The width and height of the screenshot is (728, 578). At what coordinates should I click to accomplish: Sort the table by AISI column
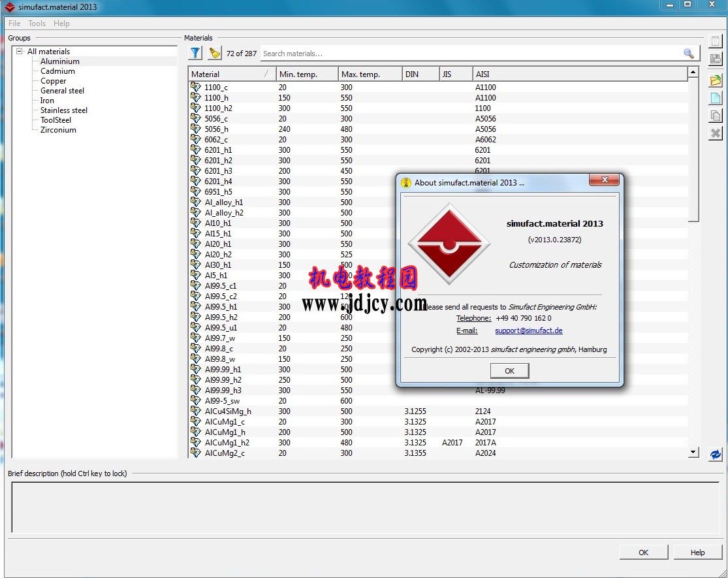(580, 74)
